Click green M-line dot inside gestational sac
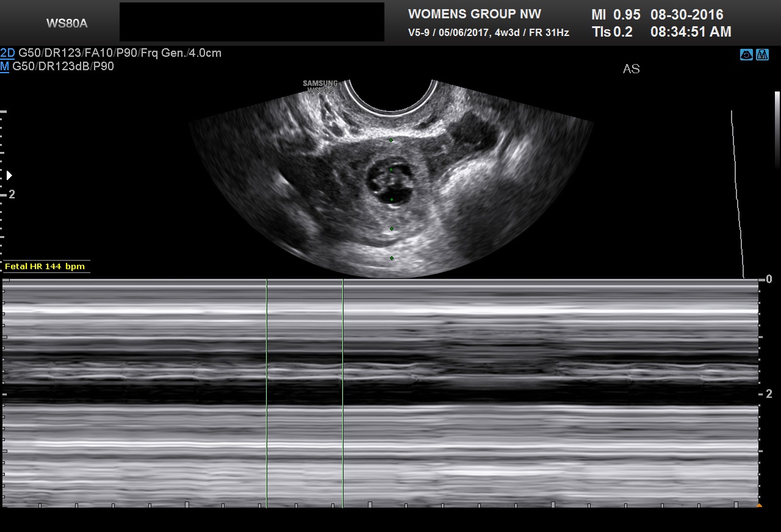This screenshot has height=532, width=781. (391, 170)
